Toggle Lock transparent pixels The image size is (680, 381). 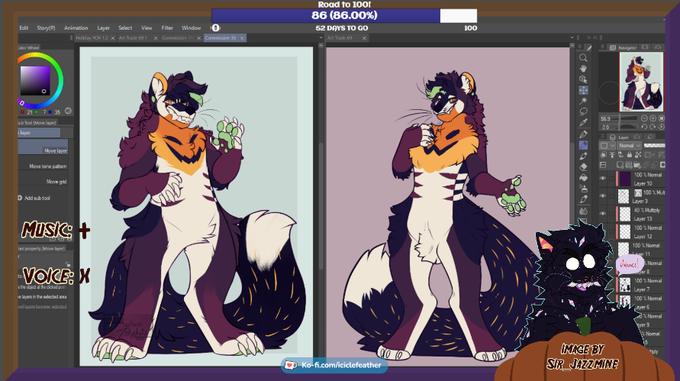pos(638,155)
